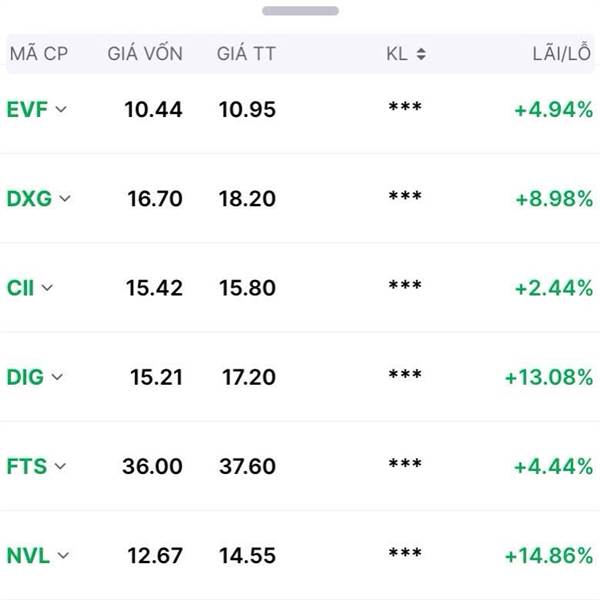Reveal hidden KL value for EVF
The height and width of the screenshot is (600, 600).
[x=405, y=107]
